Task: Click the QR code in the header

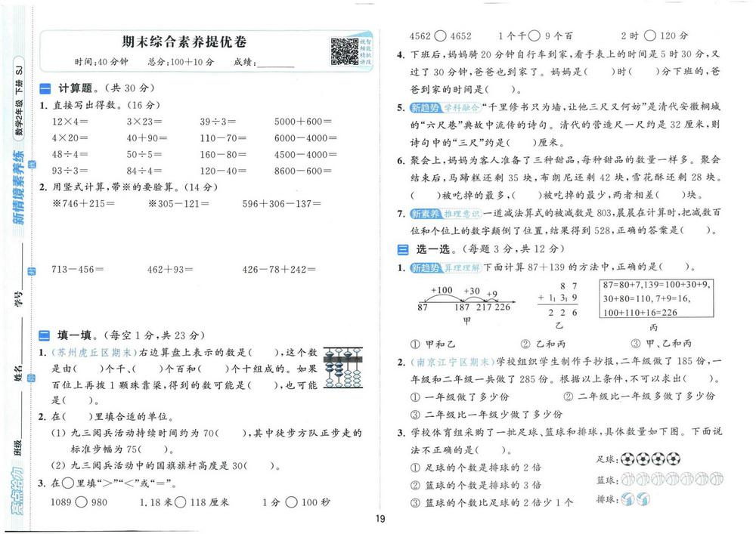Action: (x=344, y=51)
